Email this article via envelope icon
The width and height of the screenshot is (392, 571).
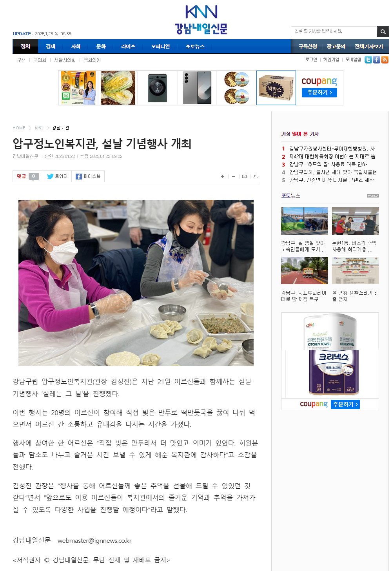pos(244,177)
